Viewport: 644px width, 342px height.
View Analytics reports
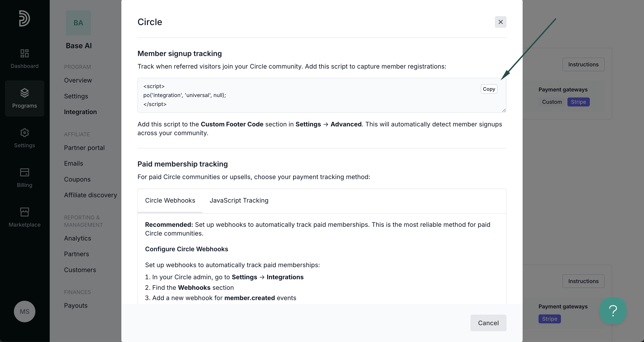[77, 238]
